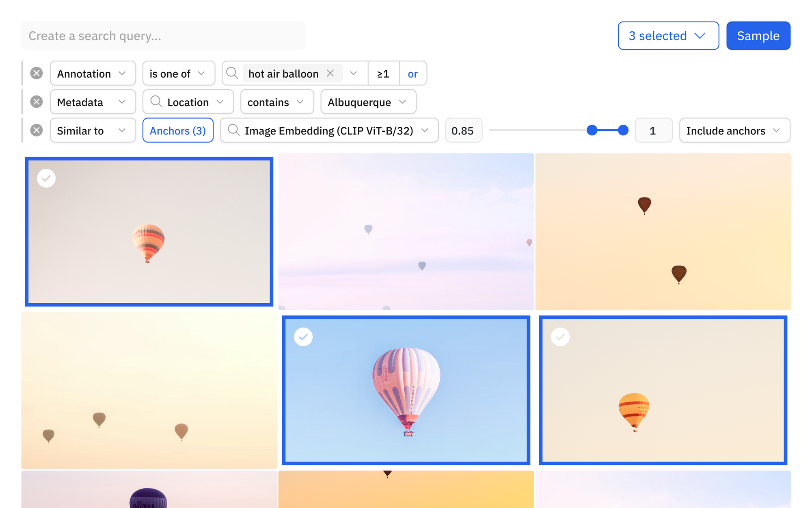This screenshot has height=508, width=812.
Task: Open the Include anchors dropdown
Action: click(734, 130)
